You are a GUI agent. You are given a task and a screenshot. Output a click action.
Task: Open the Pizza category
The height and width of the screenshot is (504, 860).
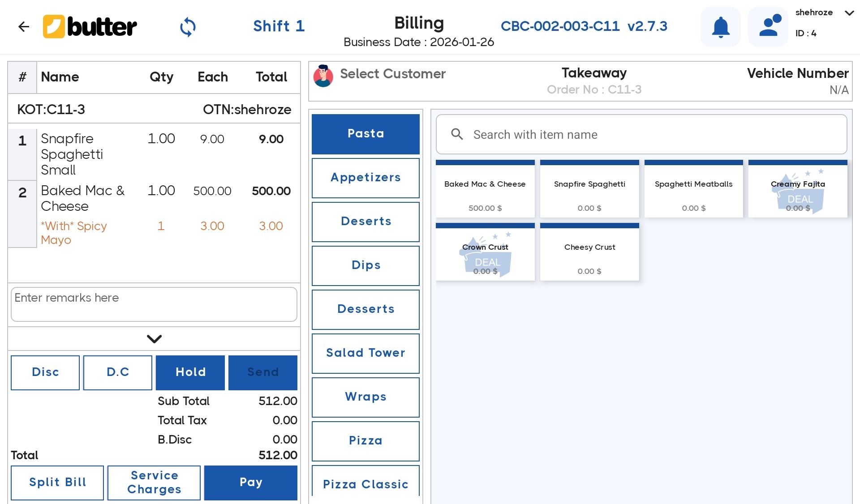[365, 441]
